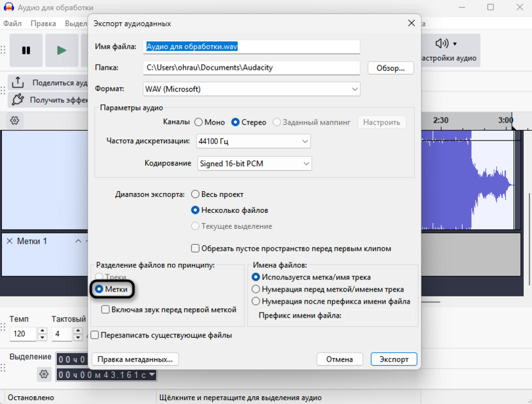Click Edit metadata button

coord(135,359)
